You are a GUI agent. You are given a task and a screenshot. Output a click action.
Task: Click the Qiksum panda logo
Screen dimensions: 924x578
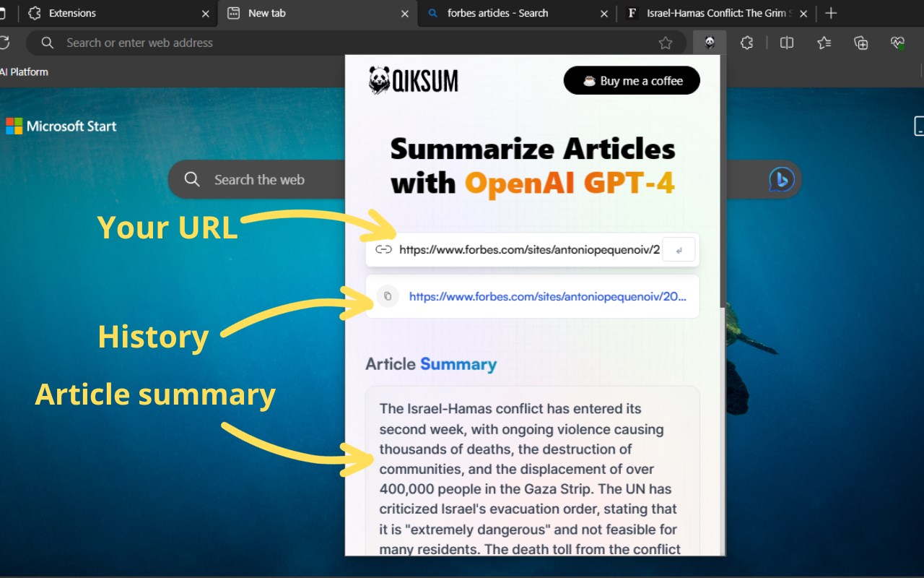click(x=413, y=80)
